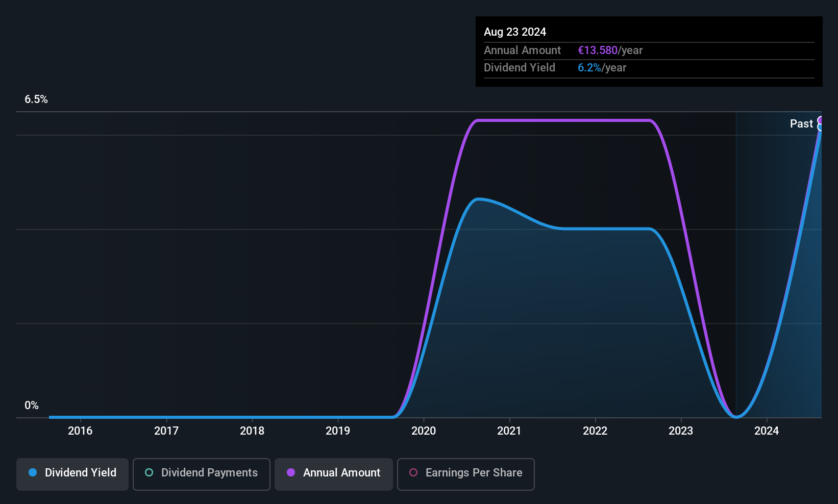Click the 2017 x-axis label
The image size is (838, 504).
pos(166,431)
